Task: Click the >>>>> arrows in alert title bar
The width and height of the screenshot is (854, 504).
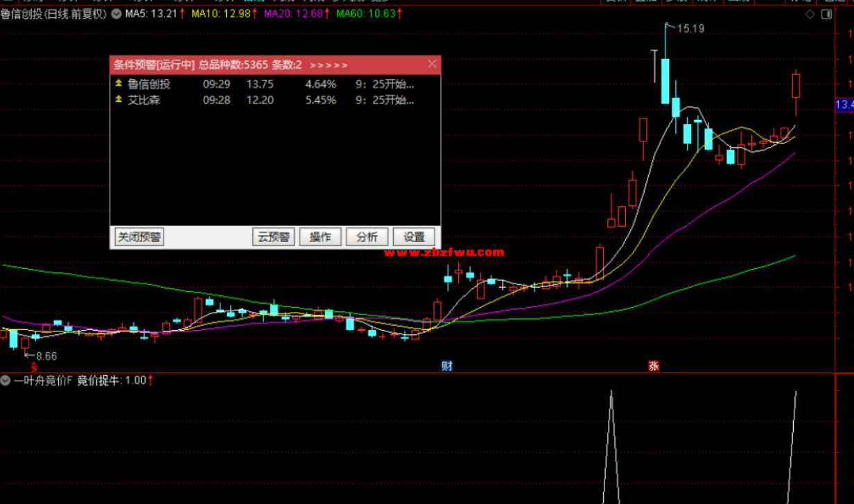Action: (329, 65)
